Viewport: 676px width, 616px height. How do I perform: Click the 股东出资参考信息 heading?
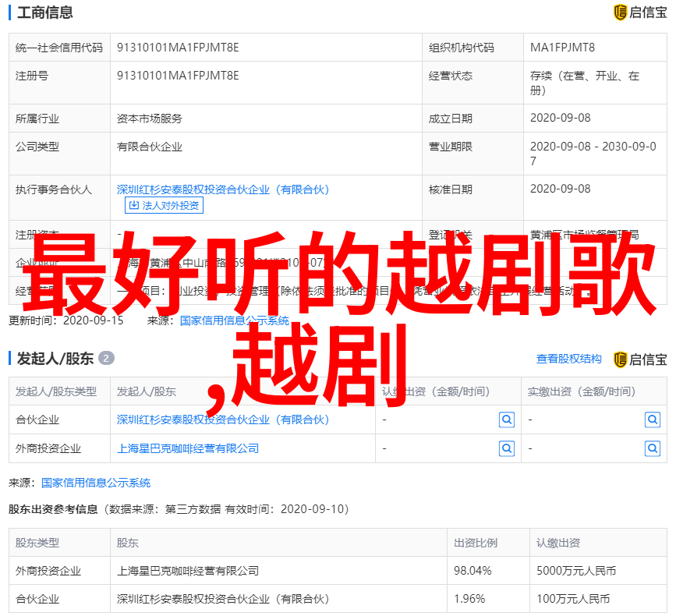click(x=53, y=509)
